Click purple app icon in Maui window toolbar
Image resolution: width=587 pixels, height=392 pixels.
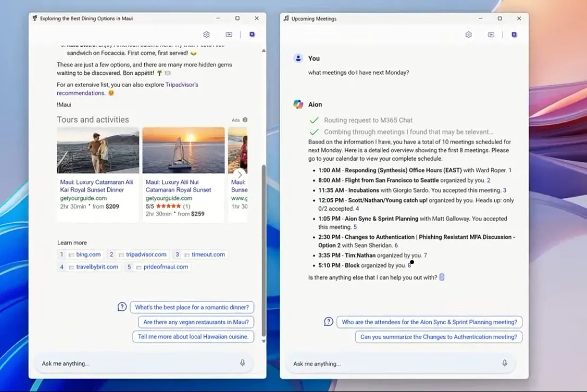pyautogui.click(x=252, y=34)
